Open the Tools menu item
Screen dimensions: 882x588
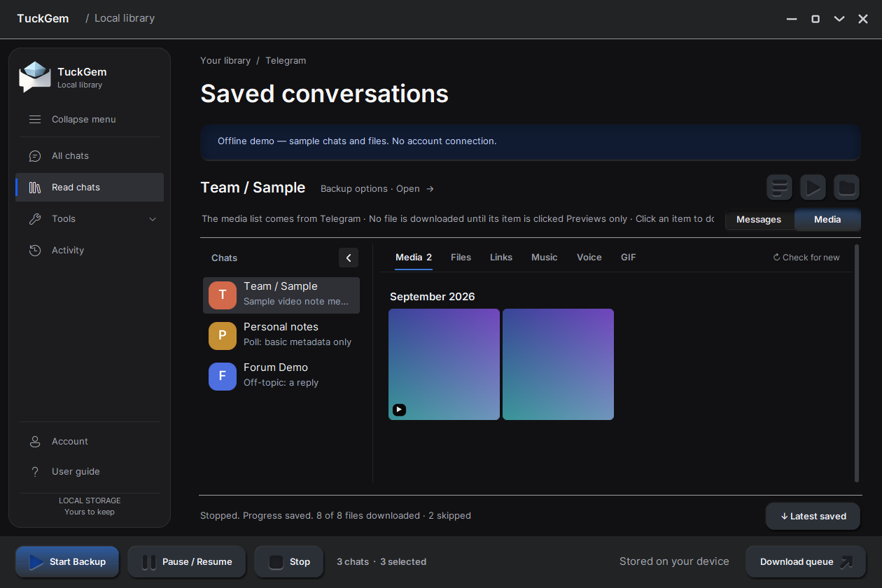pyautogui.click(x=90, y=219)
